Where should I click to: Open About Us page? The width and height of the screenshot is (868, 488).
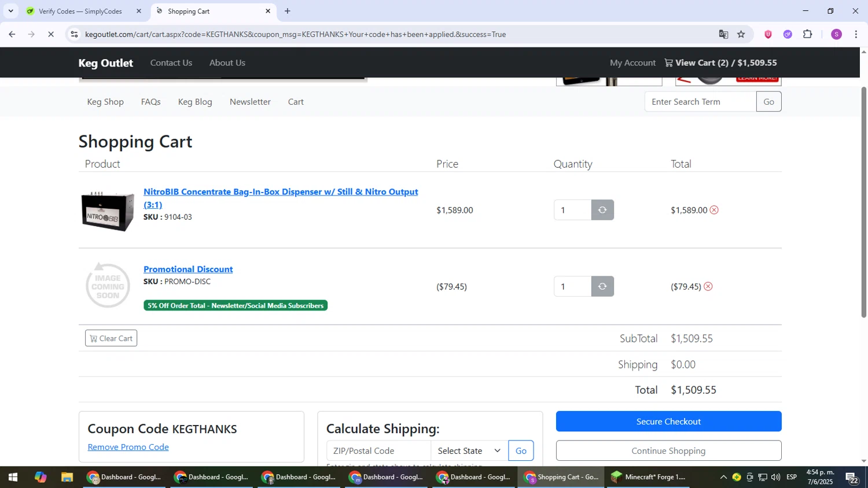[227, 62]
